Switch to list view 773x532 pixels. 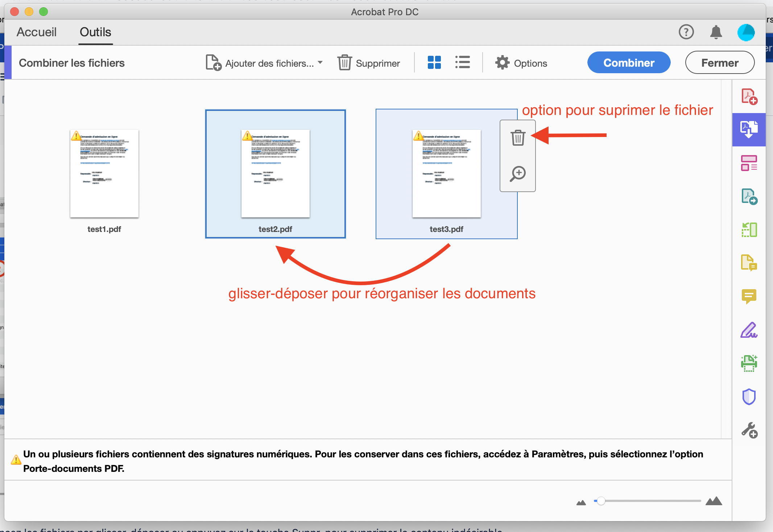pos(463,62)
